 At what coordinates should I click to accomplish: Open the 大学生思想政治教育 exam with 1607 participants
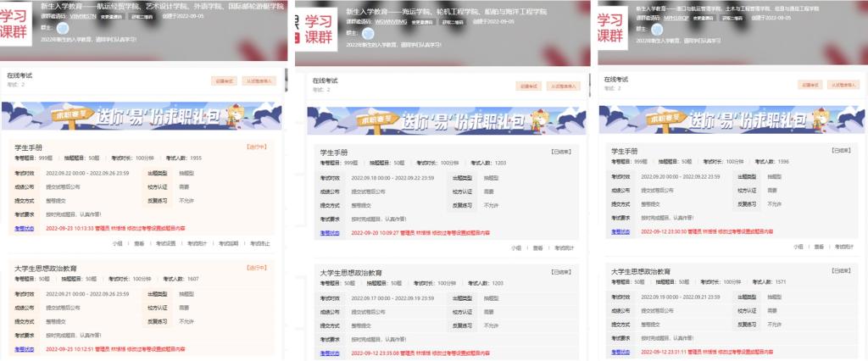[52, 268]
